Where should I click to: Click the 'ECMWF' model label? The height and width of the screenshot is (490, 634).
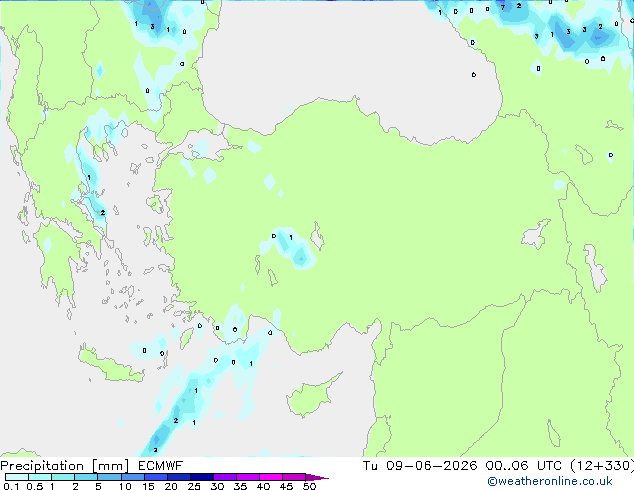[x=161, y=466]
